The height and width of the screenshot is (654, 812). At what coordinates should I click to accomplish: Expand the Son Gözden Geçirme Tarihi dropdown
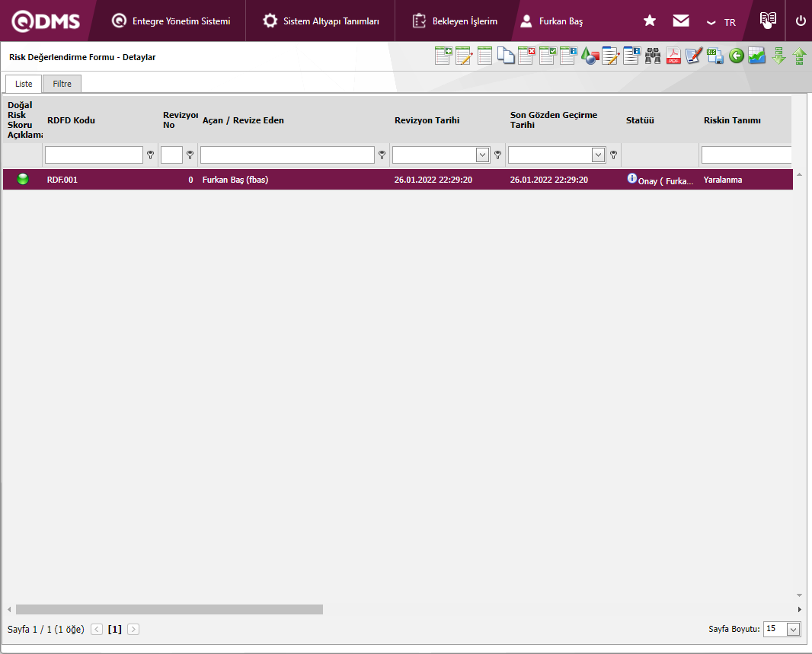(598, 155)
